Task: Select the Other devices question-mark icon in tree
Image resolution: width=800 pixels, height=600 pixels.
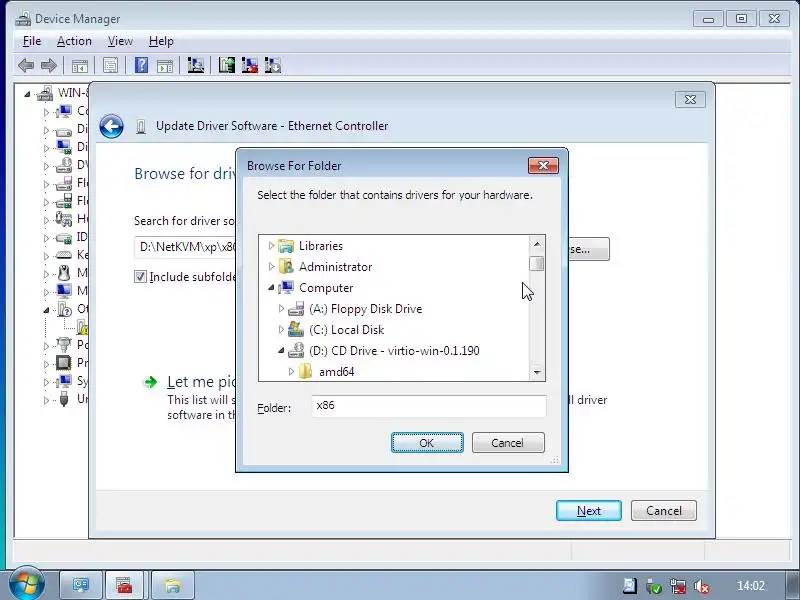Action: pyautogui.click(x=64, y=309)
